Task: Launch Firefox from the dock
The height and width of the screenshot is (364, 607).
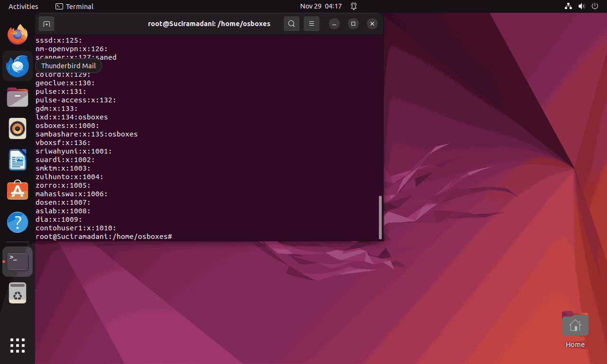Action: (18, 34)
